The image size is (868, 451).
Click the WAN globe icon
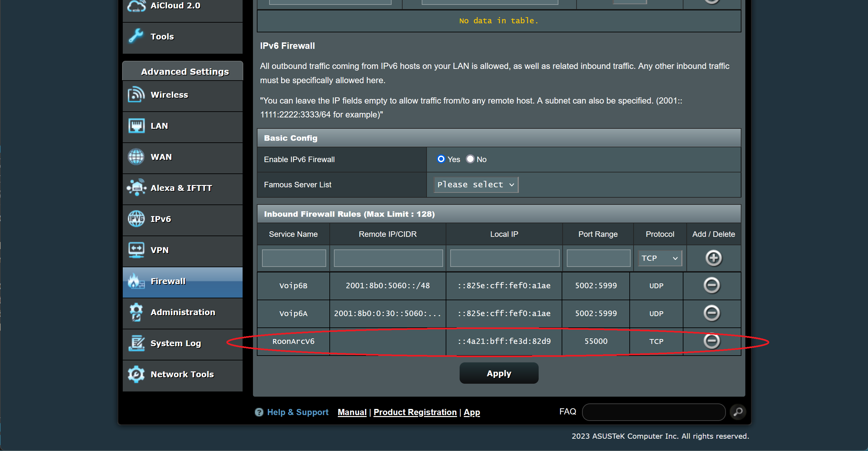click(x=136, y=157)
